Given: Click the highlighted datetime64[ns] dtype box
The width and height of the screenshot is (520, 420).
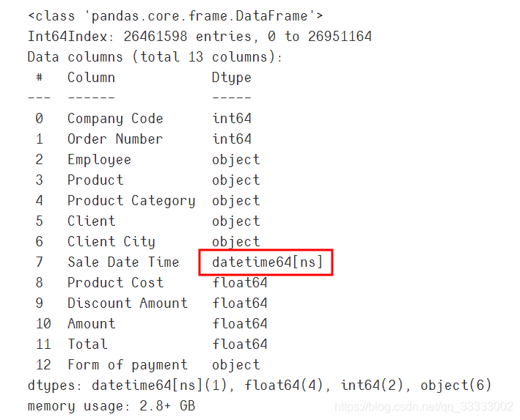Looking at the screenshot, I should tap(266, 262).
